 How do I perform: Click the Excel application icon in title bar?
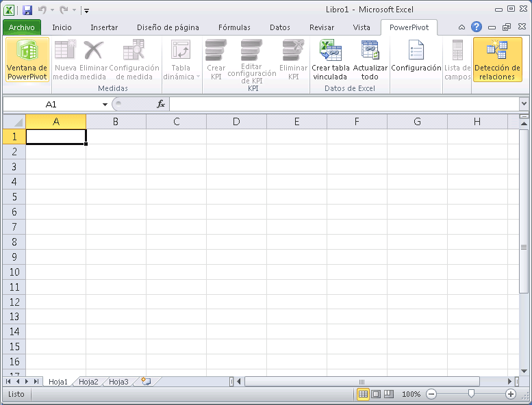point(9,10)
